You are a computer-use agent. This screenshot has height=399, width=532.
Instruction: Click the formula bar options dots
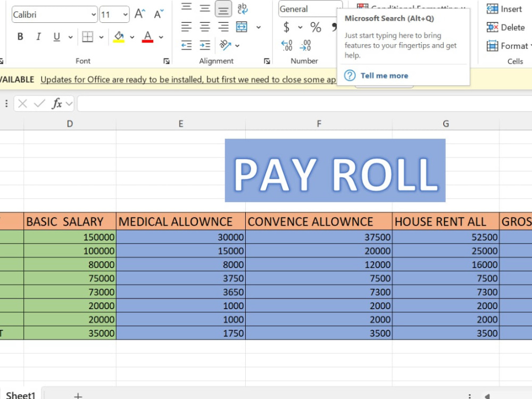pyautogui.click(x=6, y=104)
